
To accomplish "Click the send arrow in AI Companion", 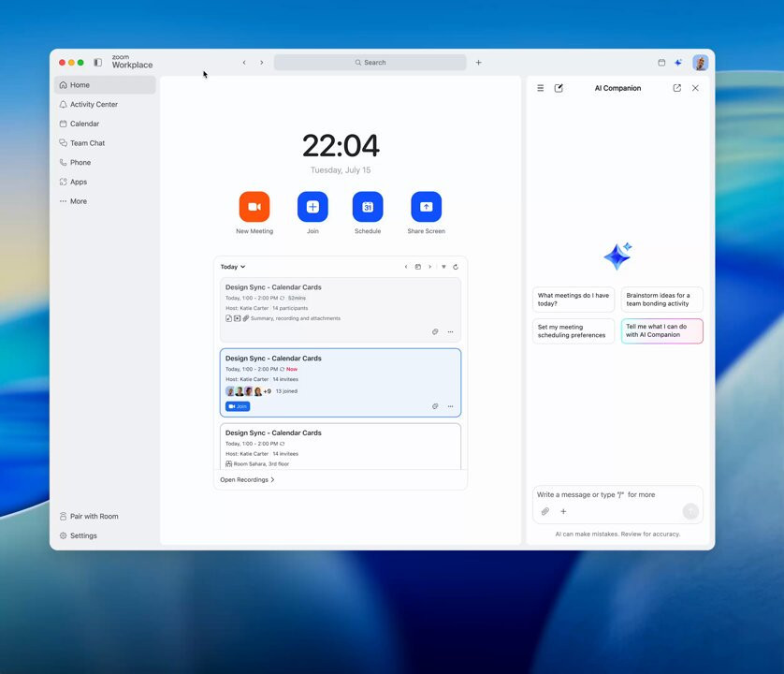I will (x=690, y=511).
